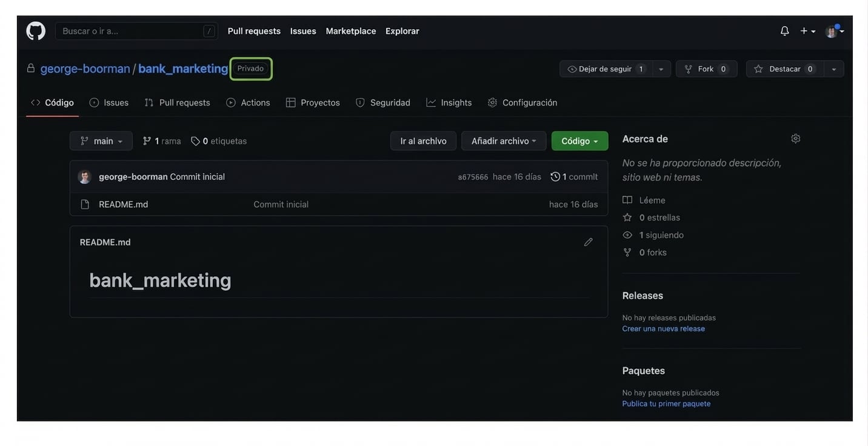Click the README.md file in list
Image resolution: width=868 pixels, height=446 pixels.
[123, 204]
